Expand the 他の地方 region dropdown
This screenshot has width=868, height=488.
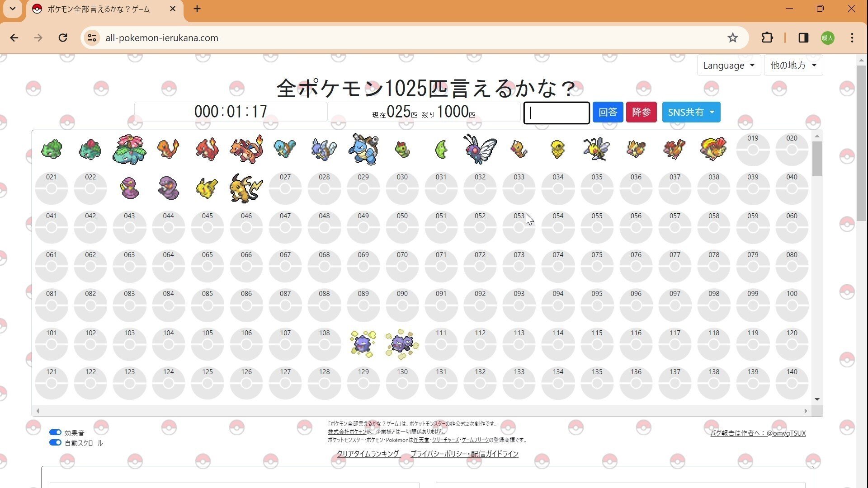click(793, 65)
